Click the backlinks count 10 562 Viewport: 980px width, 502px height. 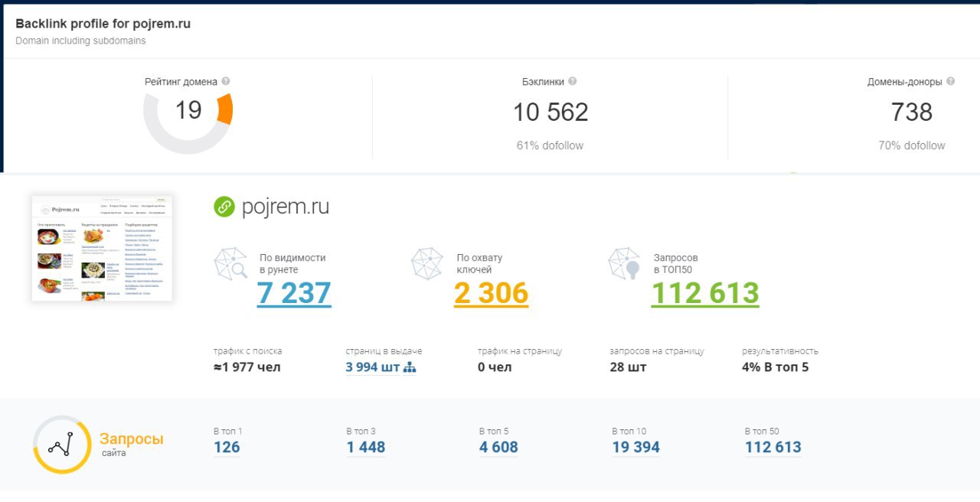(550, 112)
